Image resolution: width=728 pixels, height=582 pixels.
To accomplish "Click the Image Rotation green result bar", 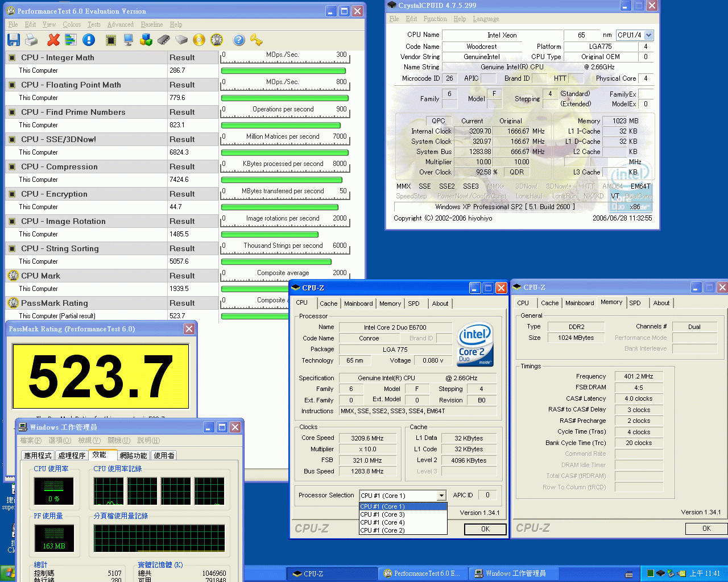I will [x=270, y=235].
